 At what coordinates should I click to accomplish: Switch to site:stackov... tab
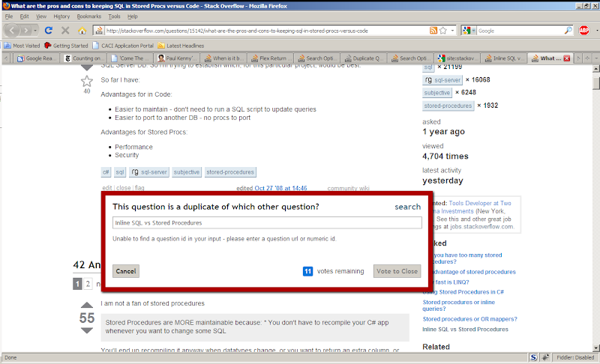tap(457, 58)
